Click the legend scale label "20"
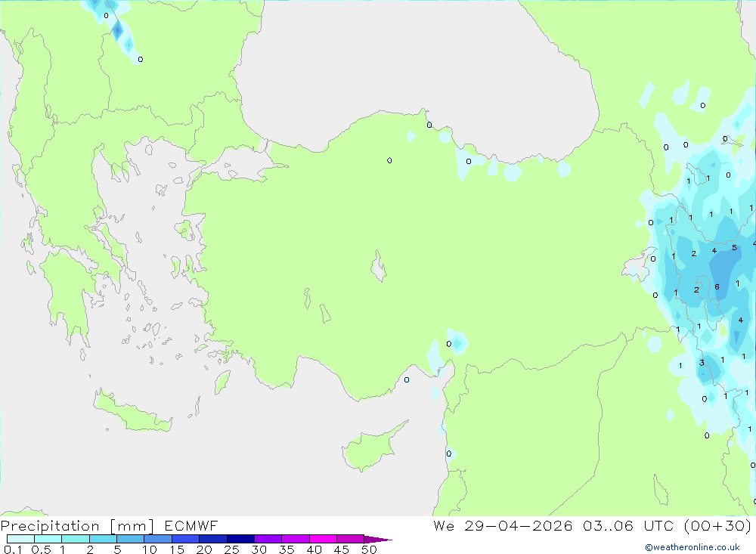Image resolution: width=756 pixels, height=554 pixels. 204,549
